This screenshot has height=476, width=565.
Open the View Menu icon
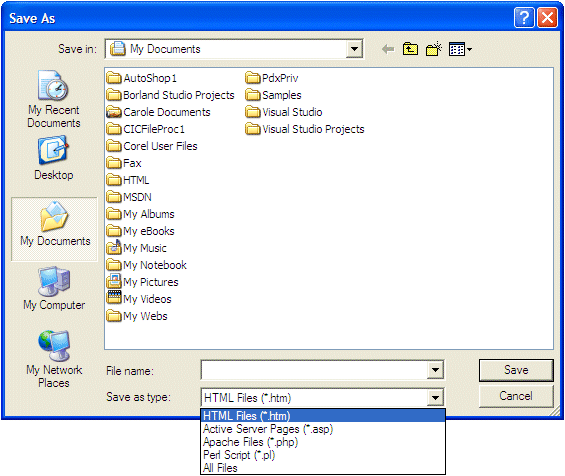460,49
